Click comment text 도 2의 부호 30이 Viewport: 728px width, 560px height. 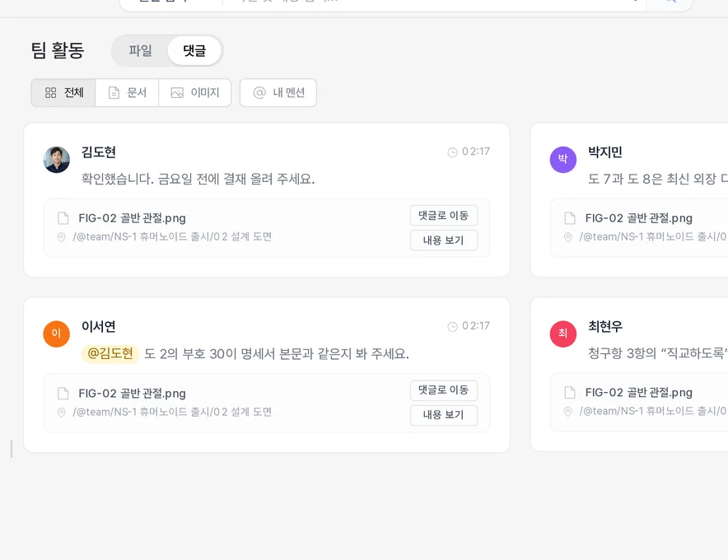277,354
